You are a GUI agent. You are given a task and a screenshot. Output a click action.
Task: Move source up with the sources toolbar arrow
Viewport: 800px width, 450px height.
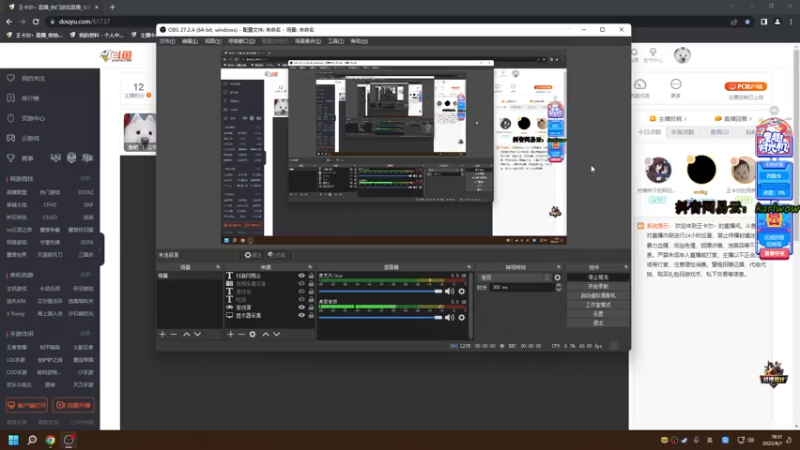coord(266,334)
